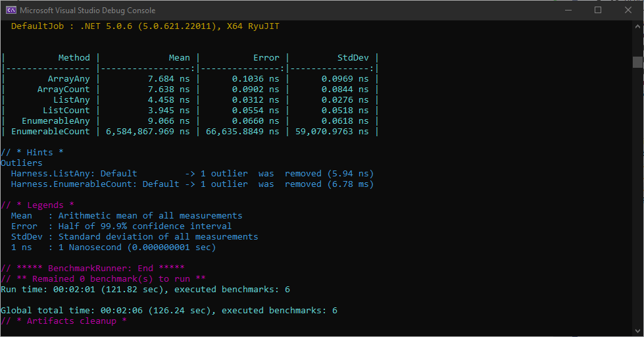Click the StdDev value '0.0969 ns'
This screenshot has width=644, height=337.
click(x=345, y=79)
